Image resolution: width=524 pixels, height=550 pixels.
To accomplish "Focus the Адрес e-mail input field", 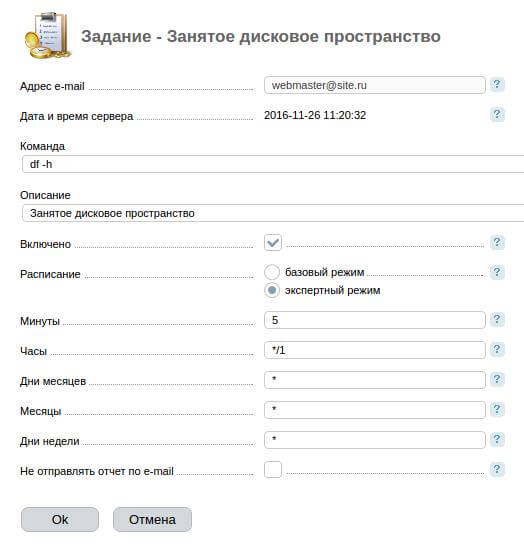I will click(x=375, y=85).
